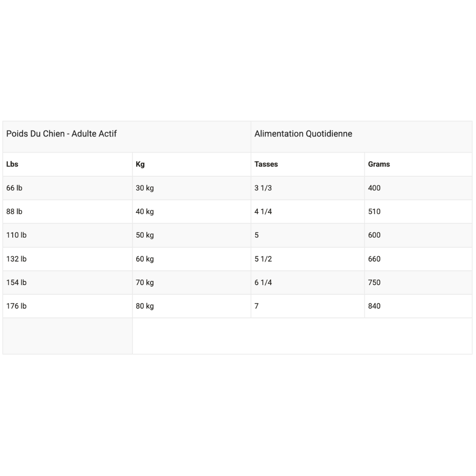
Task: Click the '840' grams cell
Action: [x=418, y=306]
